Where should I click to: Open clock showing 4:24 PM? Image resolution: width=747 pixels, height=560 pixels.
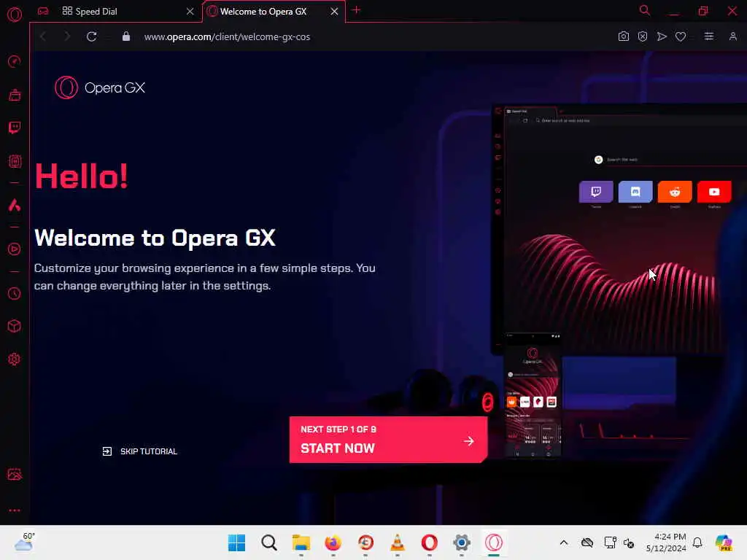pos(667,542)
